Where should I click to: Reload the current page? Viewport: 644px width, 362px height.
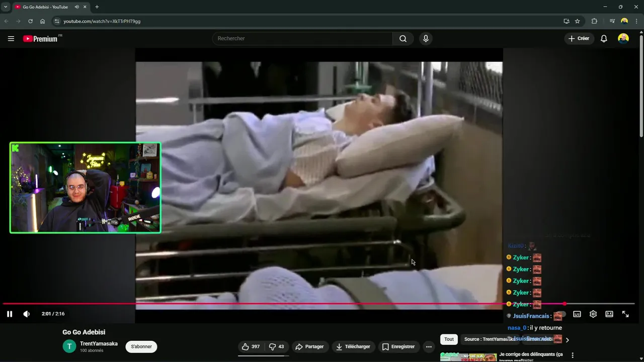click(30, 21)
